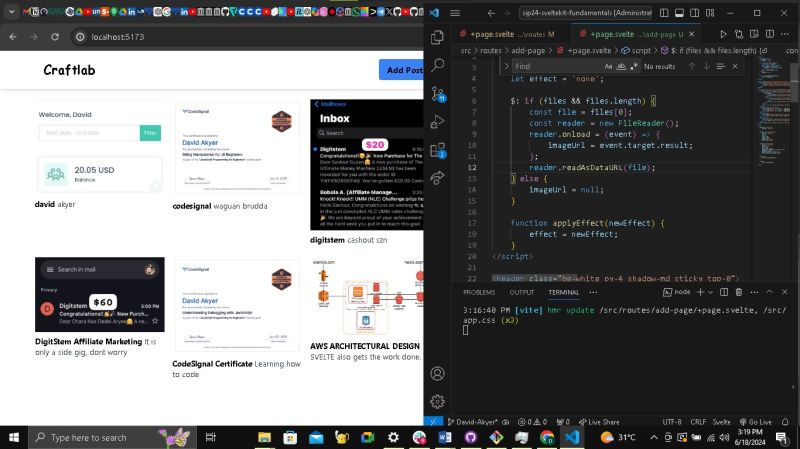Close the add-page +page.svelte tab

tap(691, 34)
